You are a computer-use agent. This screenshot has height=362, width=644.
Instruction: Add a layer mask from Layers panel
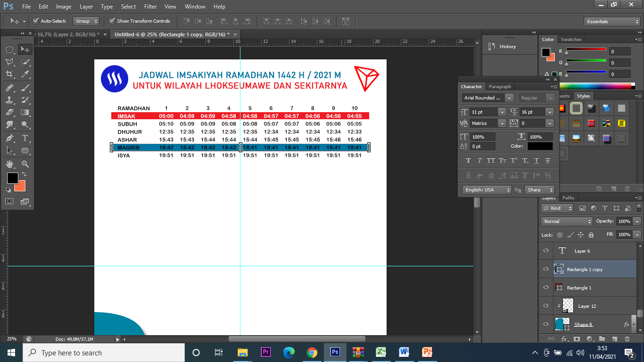click(577, 339)
